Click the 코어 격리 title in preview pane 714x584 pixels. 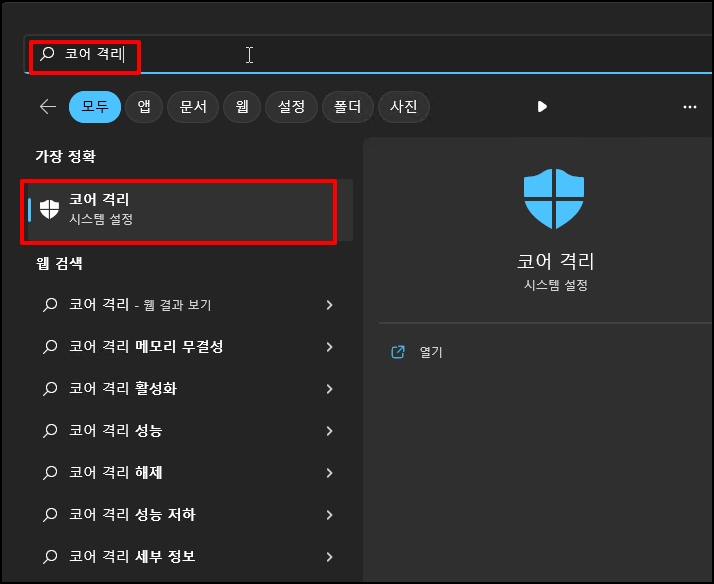[x=556, y=261]
